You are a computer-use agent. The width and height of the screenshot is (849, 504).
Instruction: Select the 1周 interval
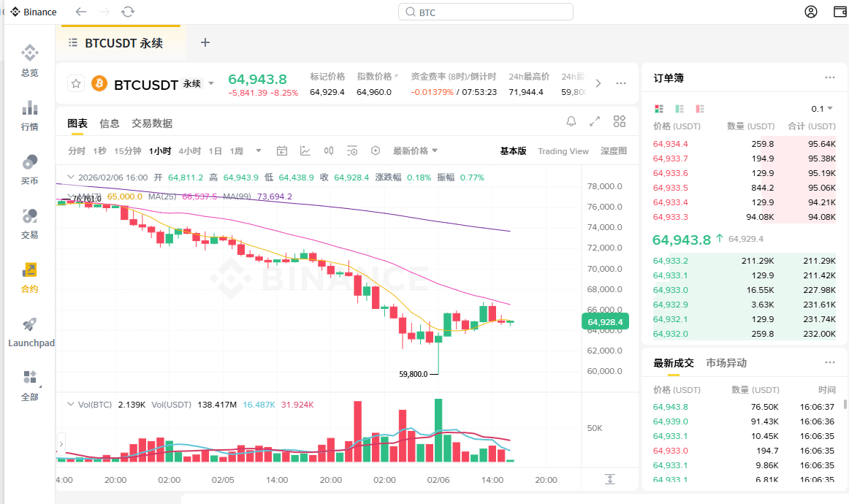pyautogui.click(x=236, y=151)
